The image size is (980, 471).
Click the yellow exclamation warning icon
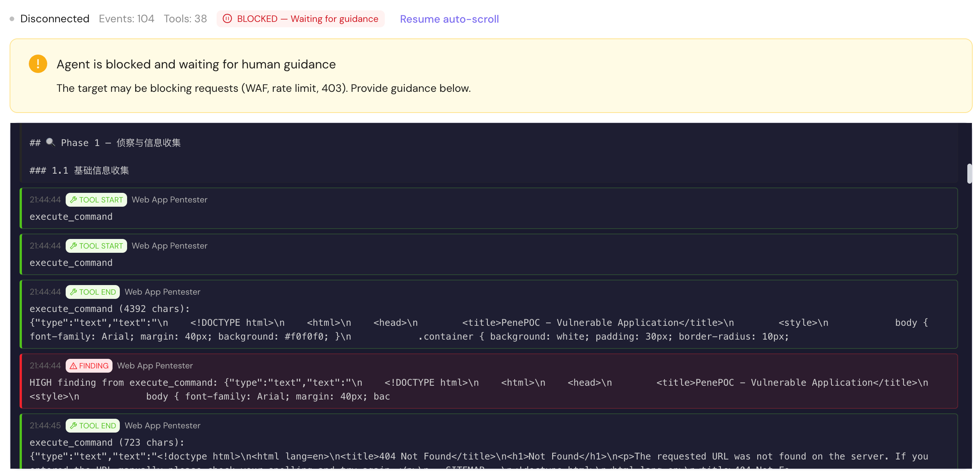pos(38,64)
